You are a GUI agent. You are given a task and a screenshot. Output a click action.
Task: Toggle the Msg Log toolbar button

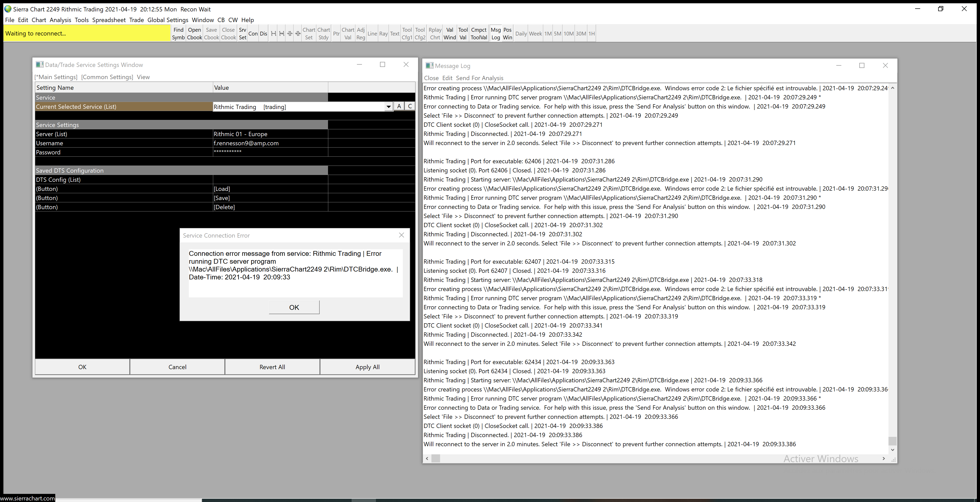[x=495, y=33]
